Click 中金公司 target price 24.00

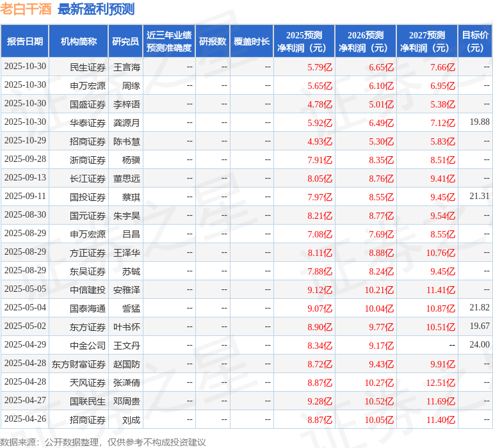coord(479,344)
